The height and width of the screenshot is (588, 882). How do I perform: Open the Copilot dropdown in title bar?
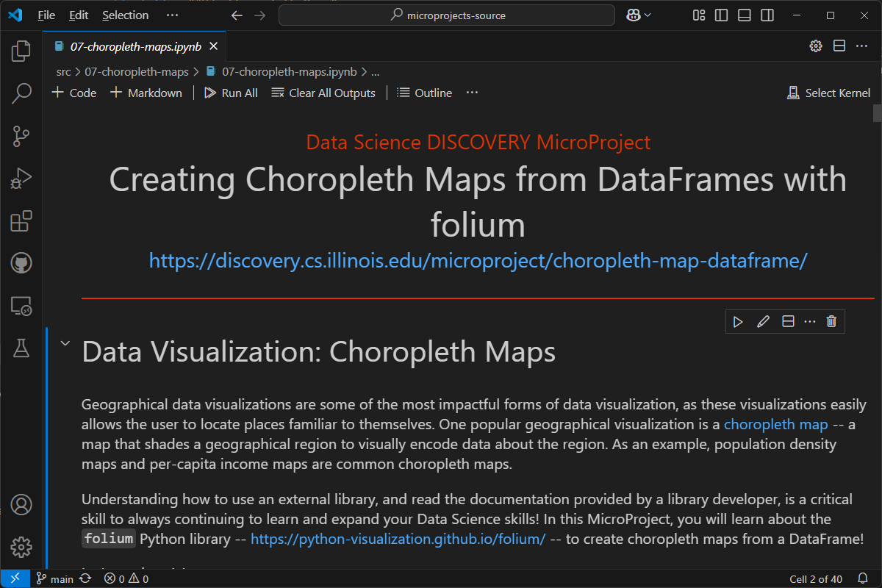click(x=639, y=15)
